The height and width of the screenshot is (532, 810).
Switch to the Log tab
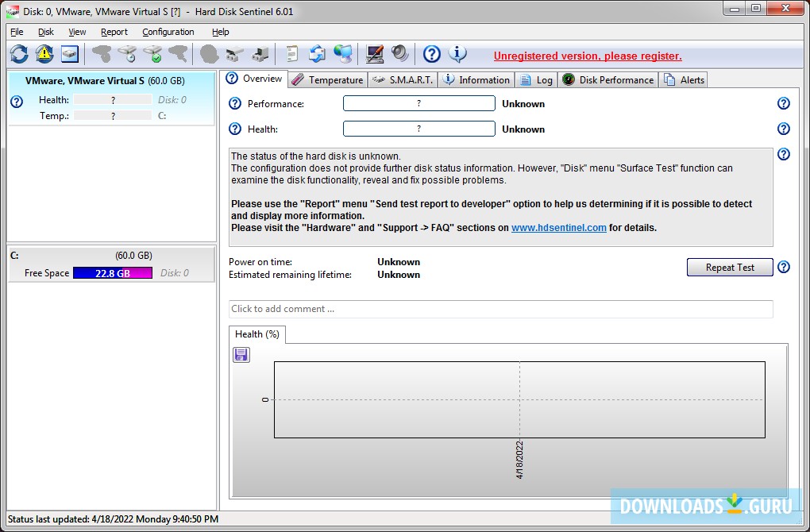tap(537, 80)
